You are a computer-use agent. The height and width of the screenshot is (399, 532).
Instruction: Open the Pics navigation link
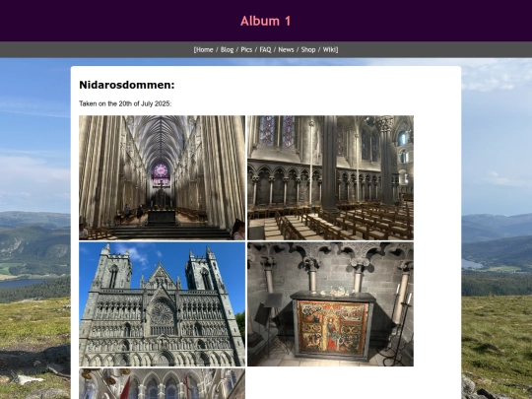click(x=246, y=49)
